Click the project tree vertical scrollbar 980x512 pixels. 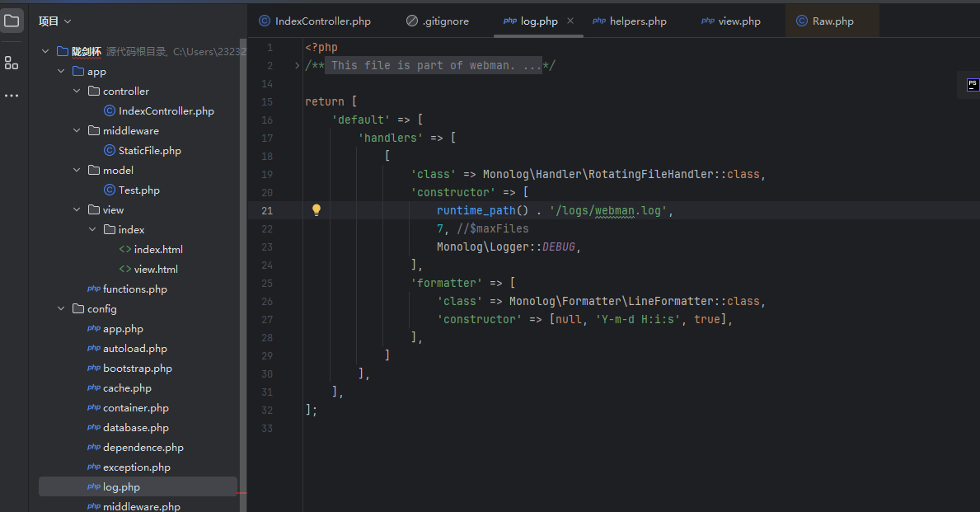(x=242, y=247)
